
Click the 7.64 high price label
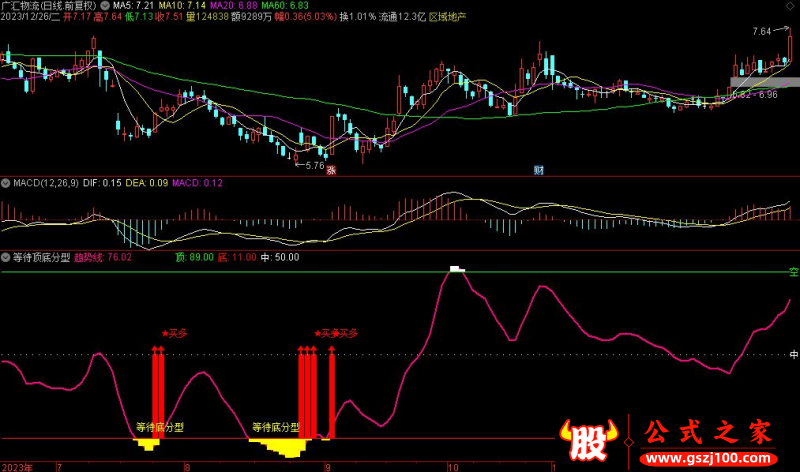pyautogui.click(x=762, y=32)
